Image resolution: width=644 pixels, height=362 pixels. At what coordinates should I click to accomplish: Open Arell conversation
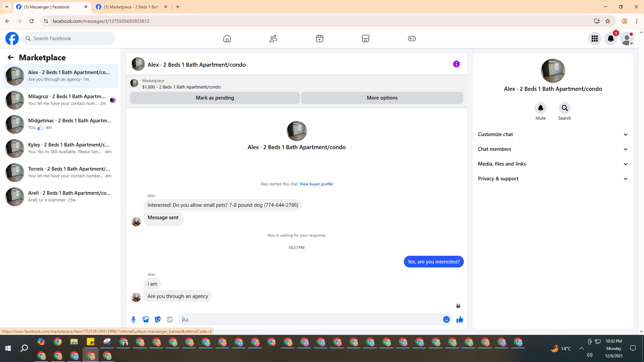[x=60, y=197]
